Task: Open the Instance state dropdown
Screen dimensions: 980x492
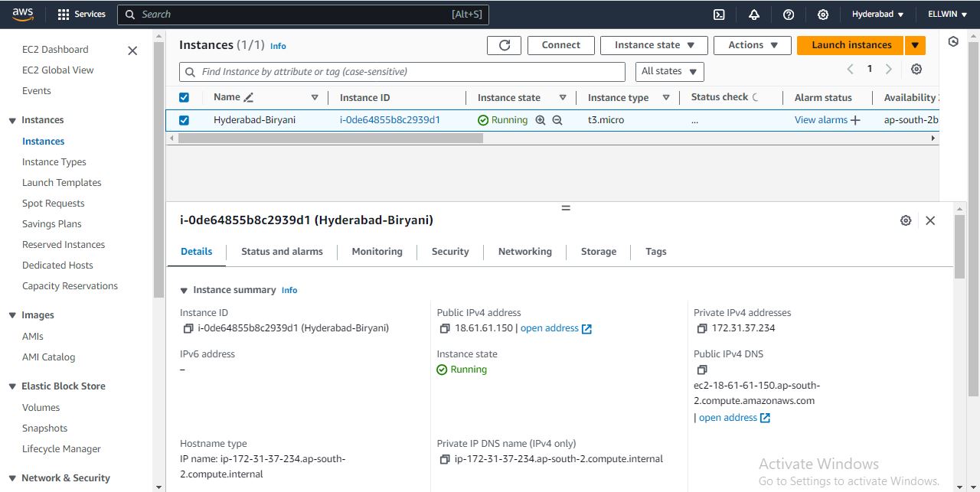Action: coord(655,45)
